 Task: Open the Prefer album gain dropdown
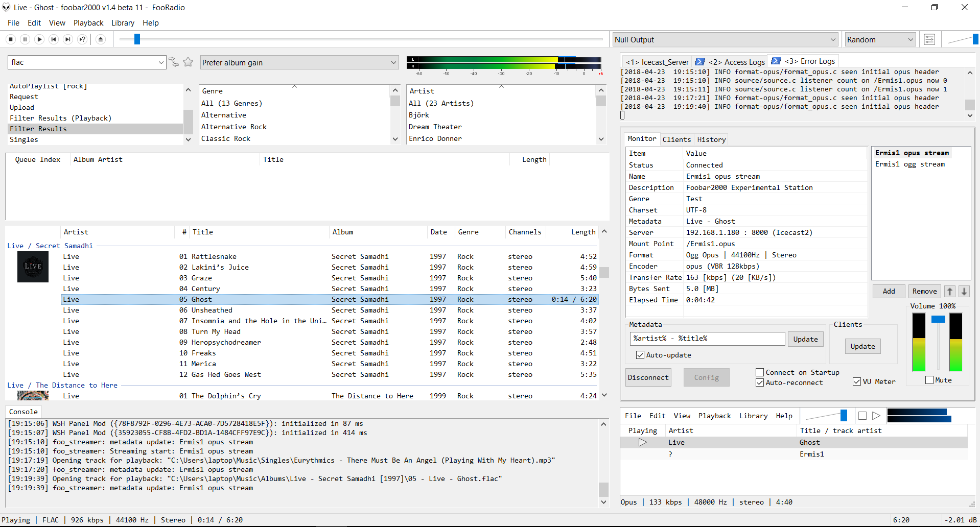click(299, 62)
